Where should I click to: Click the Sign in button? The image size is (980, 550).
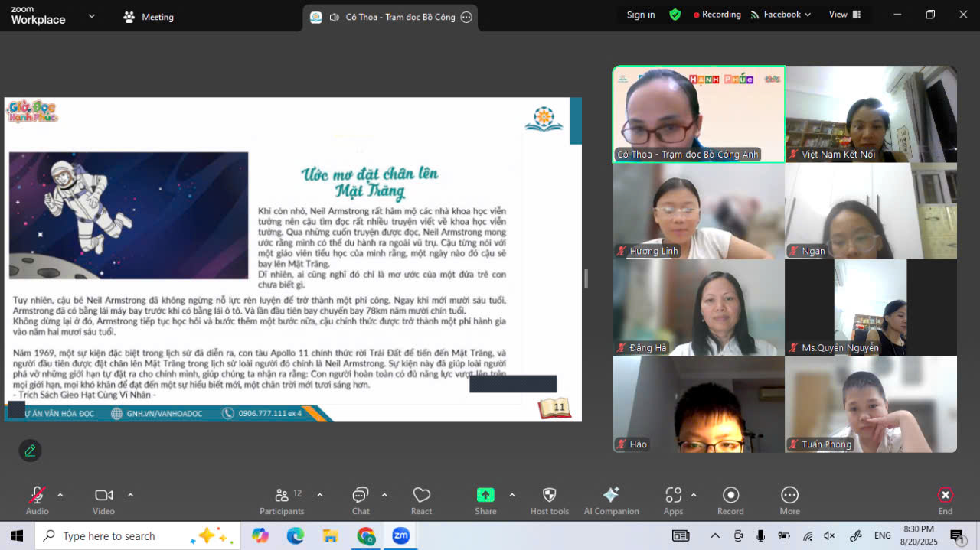(x=641, y=15)
